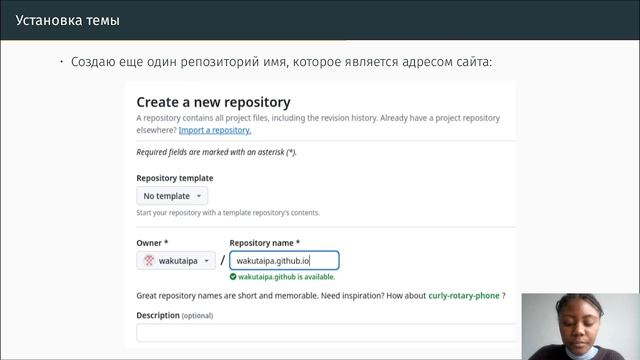This screenshot has width=640, height=360.
Task: Click the 'Start your repository with a template' hint
Action: coord(228,213)
